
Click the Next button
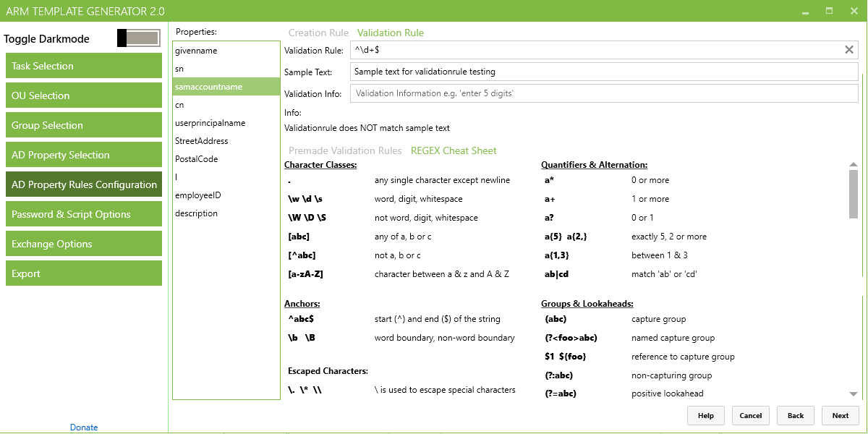click(x=841, y=415)
